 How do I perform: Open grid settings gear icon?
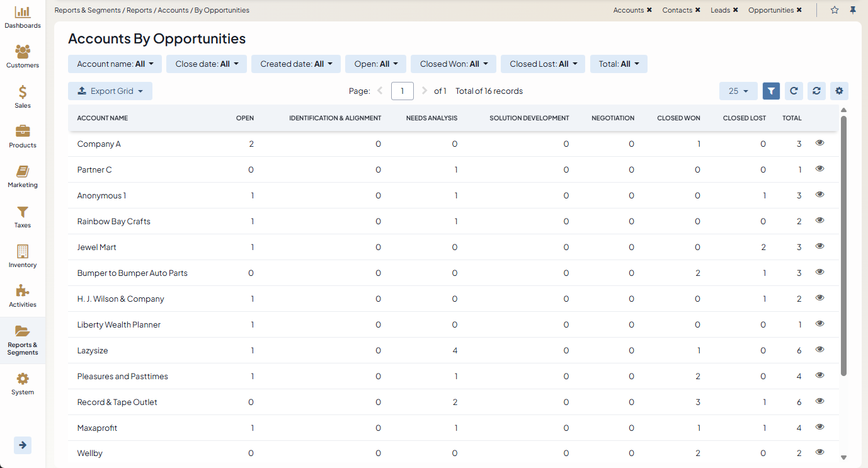[839, 91]
